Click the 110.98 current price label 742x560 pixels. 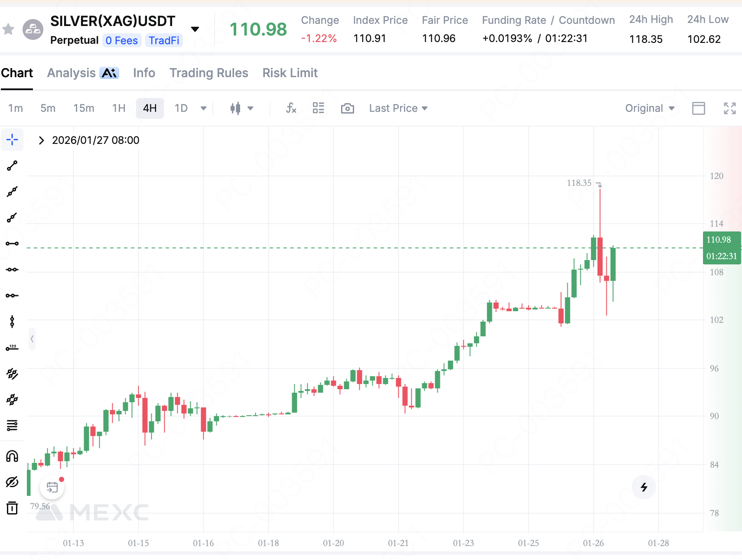pos(719,240)
